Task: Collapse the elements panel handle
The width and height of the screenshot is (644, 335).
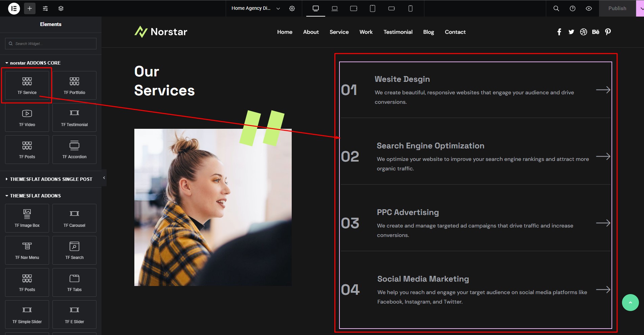Action: click(x=104, y=178)
